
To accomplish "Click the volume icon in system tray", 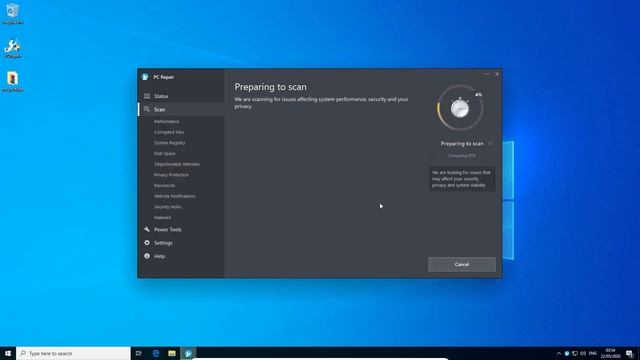I will (583, 353).
